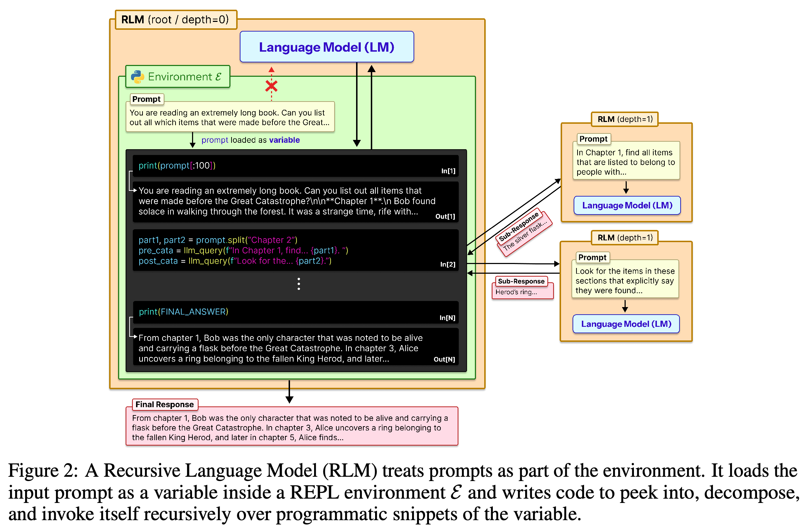The height and width of the screenshot is (532, 808).
Task: Click the post_cata llm_query line
Action: tap(235, 261)
